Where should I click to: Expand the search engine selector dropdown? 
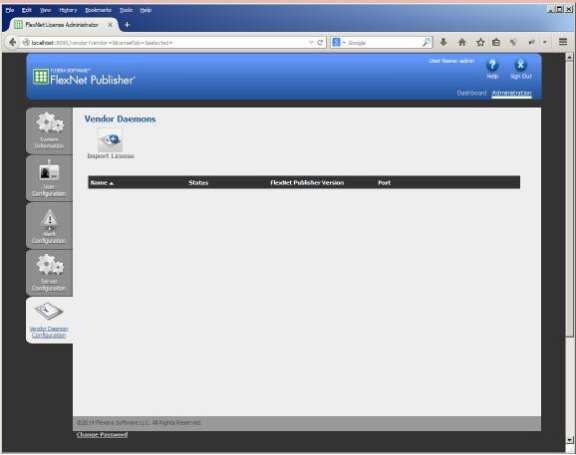339,43
